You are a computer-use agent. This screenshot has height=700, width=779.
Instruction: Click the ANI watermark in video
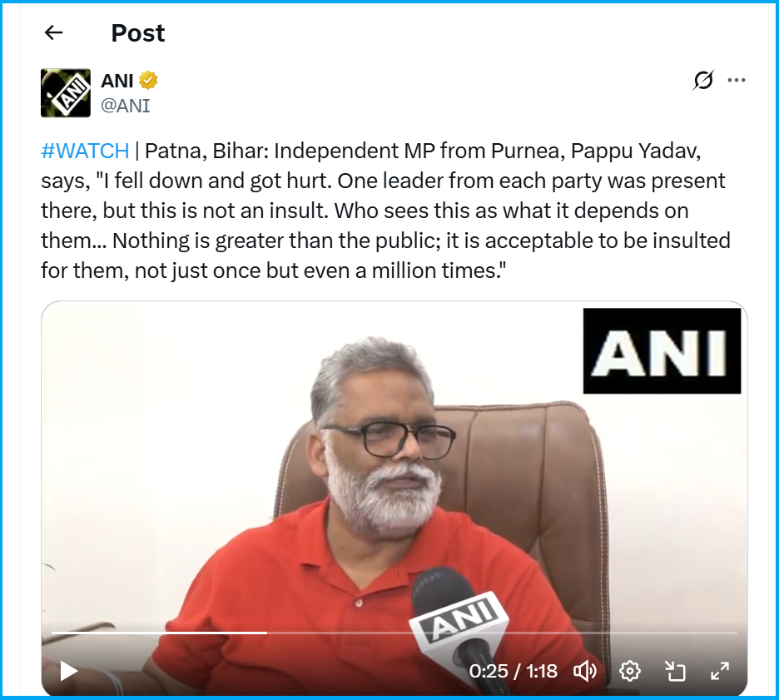[x=662, y=350]
